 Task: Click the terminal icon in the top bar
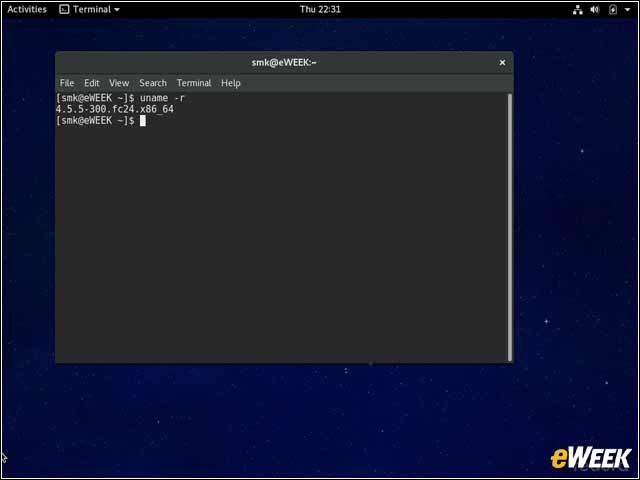pyautogui.click(x=64, y=9)
